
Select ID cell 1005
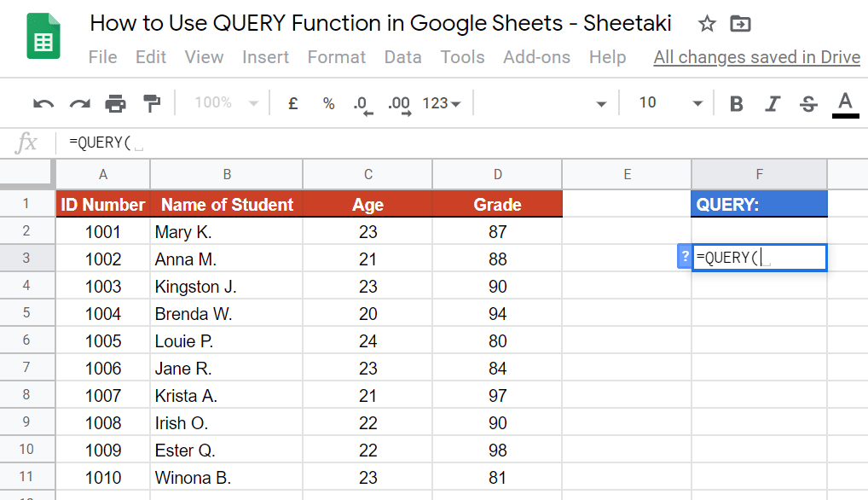coord(103,340)
